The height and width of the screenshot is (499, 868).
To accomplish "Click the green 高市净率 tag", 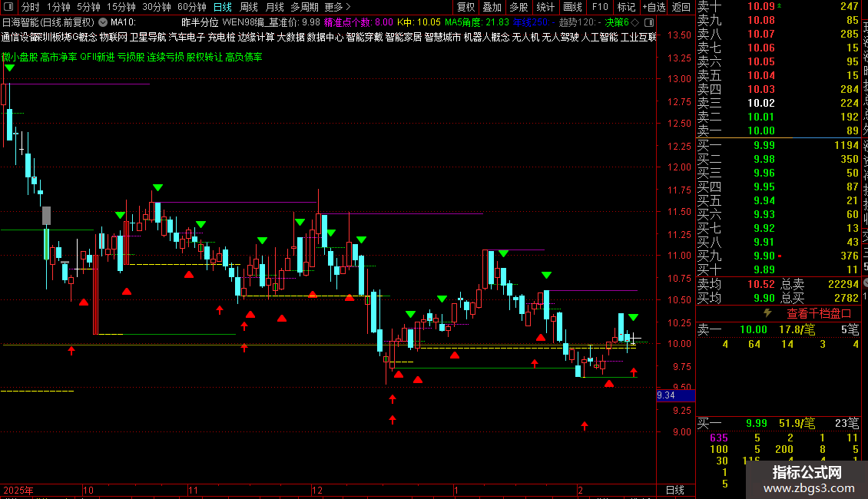I will (x=58, y=57).
